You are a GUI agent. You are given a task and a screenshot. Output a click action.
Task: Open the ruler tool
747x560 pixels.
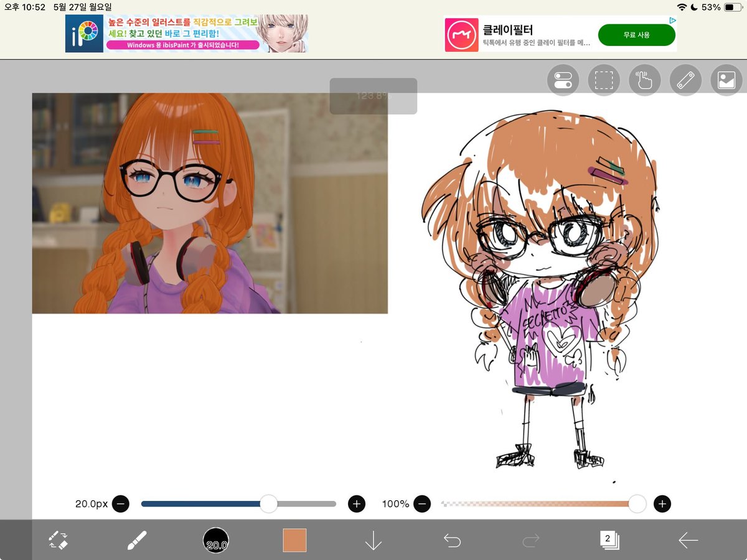pos(685,80)
